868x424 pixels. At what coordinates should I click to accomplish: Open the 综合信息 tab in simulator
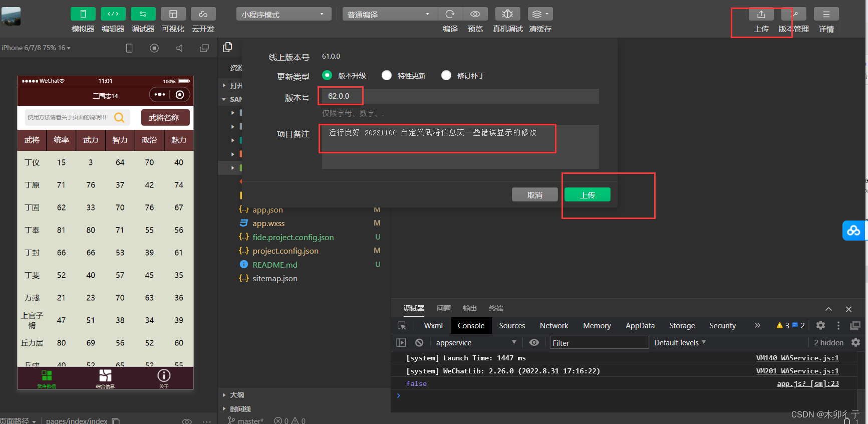(x=105, y=378)
